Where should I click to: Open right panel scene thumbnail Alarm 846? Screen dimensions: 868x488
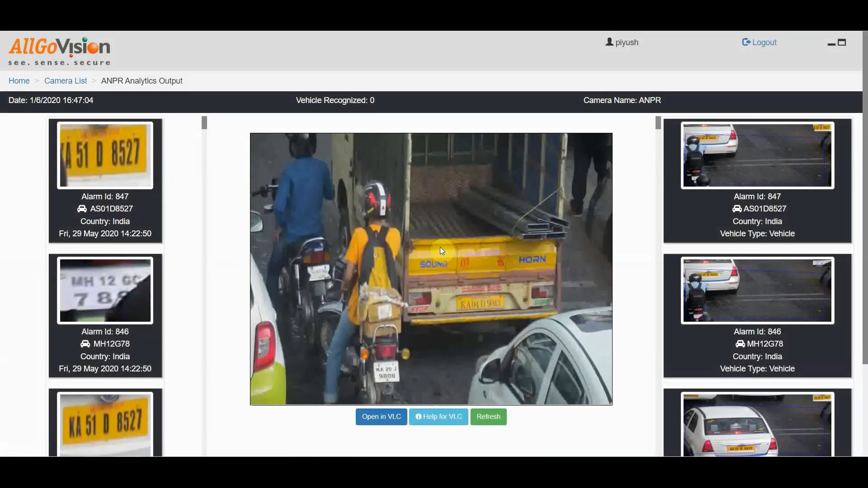[x=757, y=291]
